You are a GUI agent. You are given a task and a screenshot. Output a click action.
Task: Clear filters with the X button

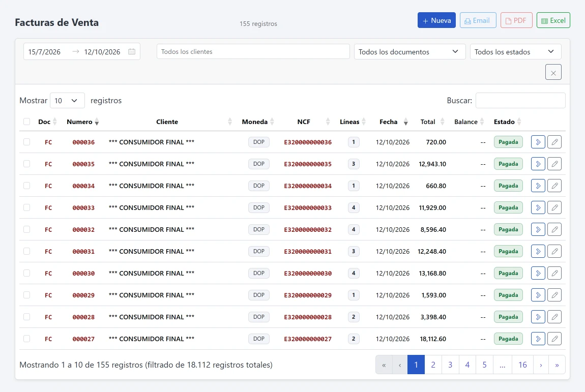point(553,72)
